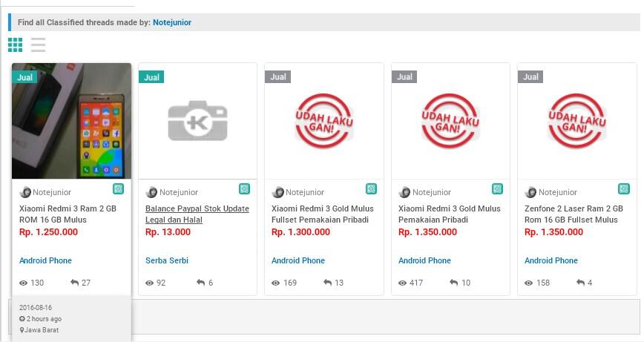644x342 pixels.
Task: Open Xiaomi Redmi 3 Ram 2 GB ROM 16 GB Mulus listing
Action: [68, 214]
